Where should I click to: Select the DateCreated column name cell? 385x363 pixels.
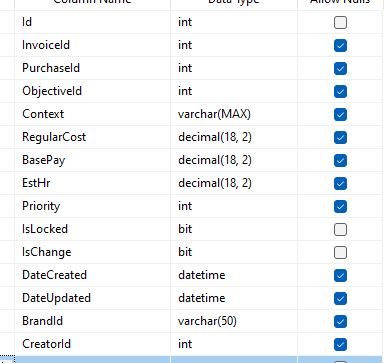[92, 275]
